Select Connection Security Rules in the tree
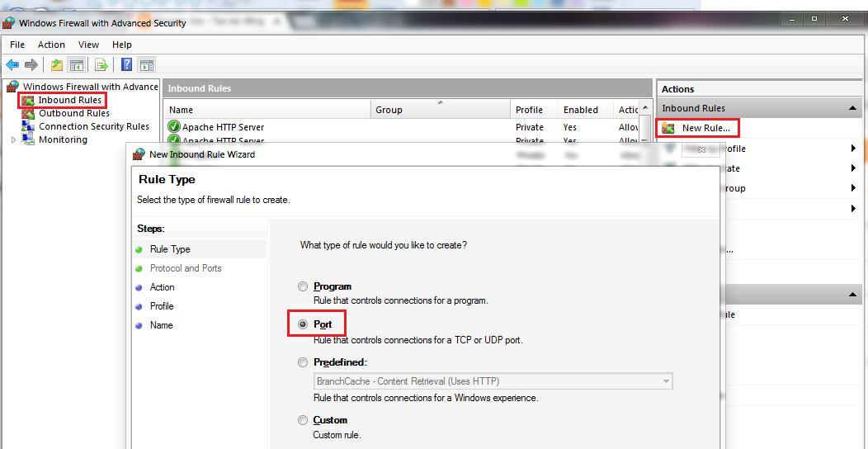This screenshot has height=449, width=868. [94, 127]
